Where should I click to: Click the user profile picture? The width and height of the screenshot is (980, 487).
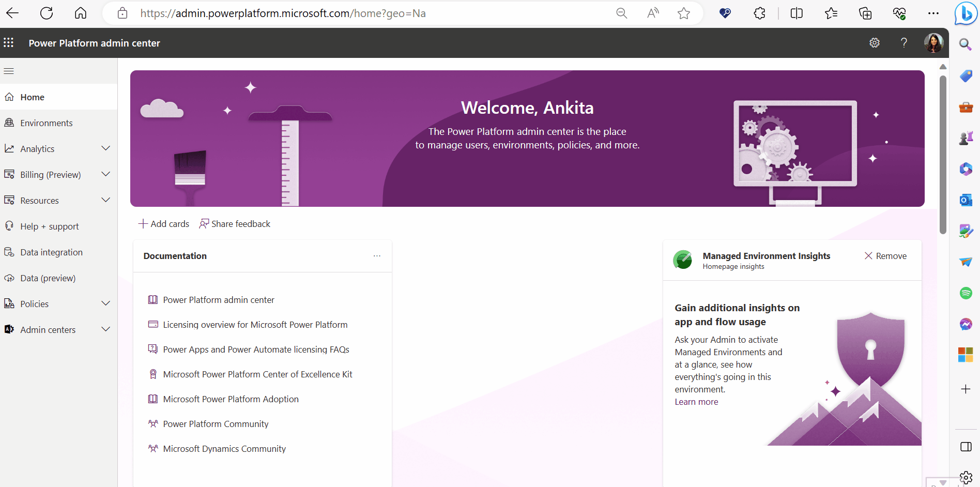[933, 43]
